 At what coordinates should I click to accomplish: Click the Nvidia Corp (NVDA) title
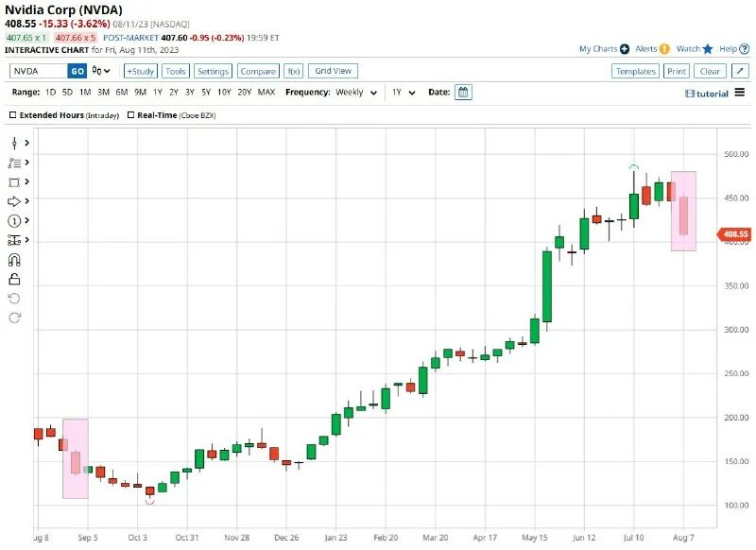(x=63, y=9)
